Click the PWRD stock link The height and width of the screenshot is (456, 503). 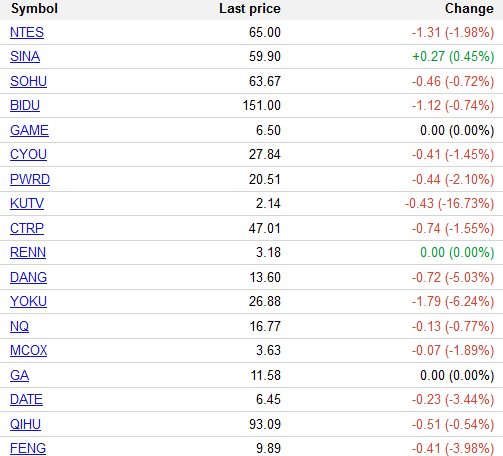coord(30,179)
